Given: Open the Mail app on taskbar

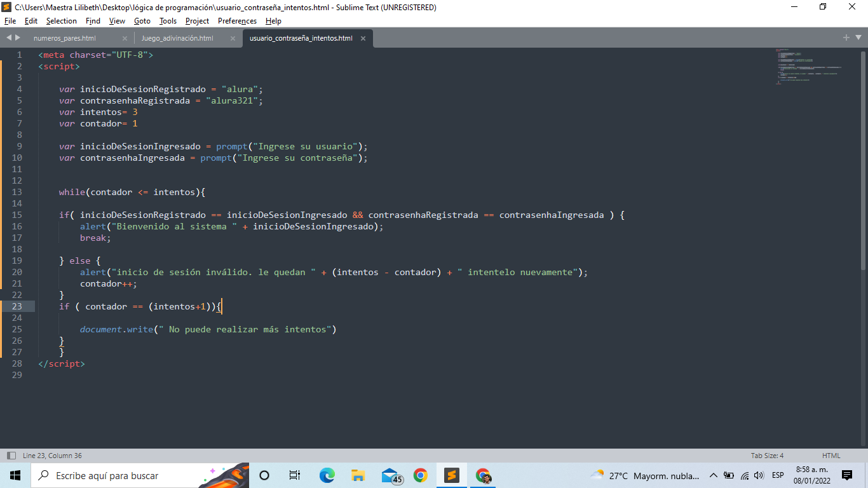Looking at the screenshot, I should pyautogui.click(x=391, y=475).
